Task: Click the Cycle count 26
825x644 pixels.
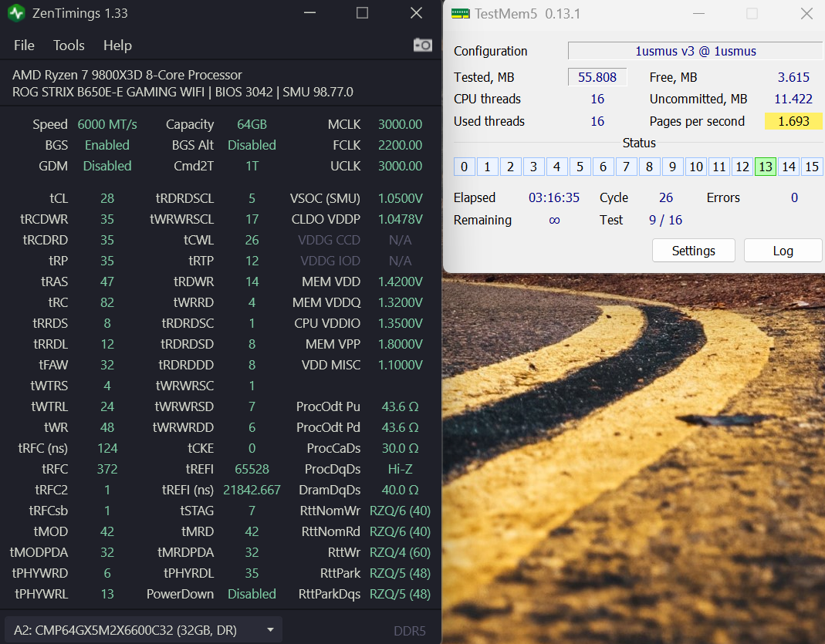Action: [666, 197]
